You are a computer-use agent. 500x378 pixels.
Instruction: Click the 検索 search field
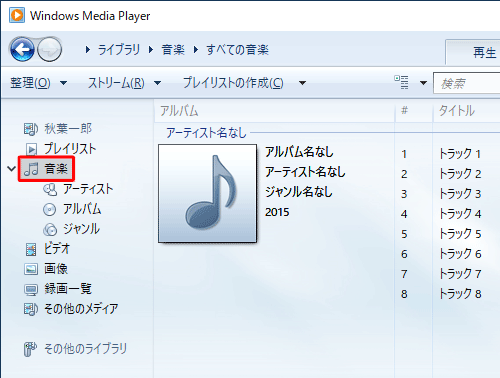pyautogui.click(x=467, y=83)
